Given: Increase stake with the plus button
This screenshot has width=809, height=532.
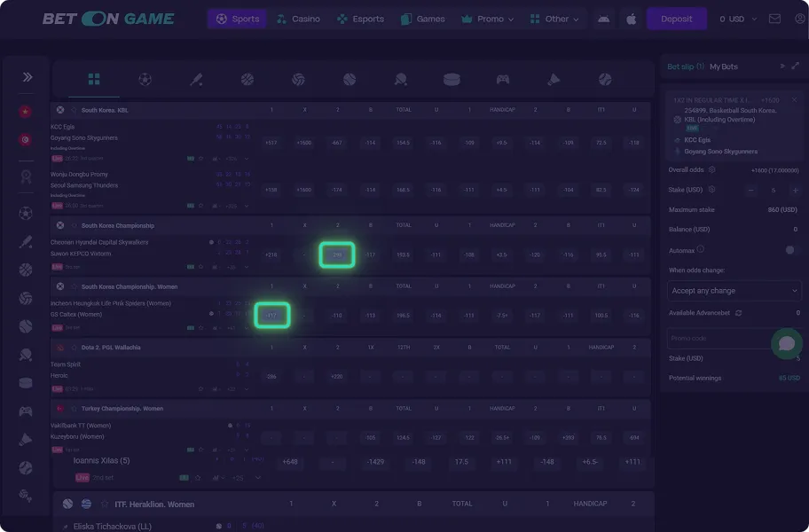Looking at the screenshot, I should [x=794, y=190].
